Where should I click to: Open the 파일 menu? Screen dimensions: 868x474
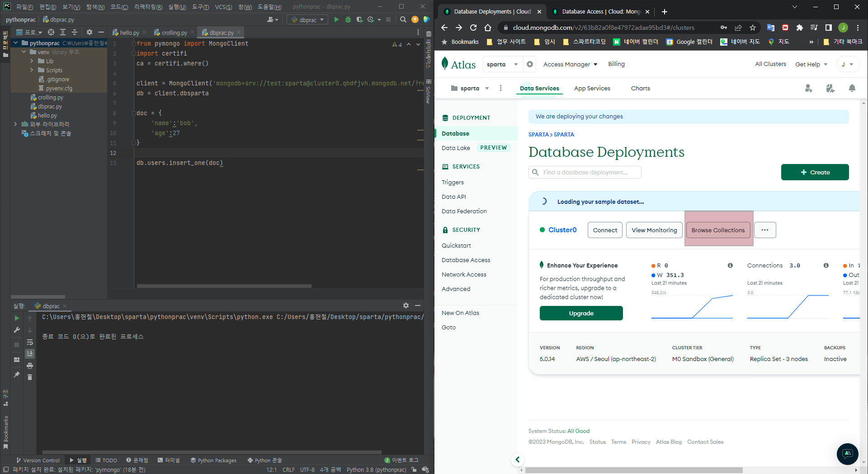(x=24, y=7)
